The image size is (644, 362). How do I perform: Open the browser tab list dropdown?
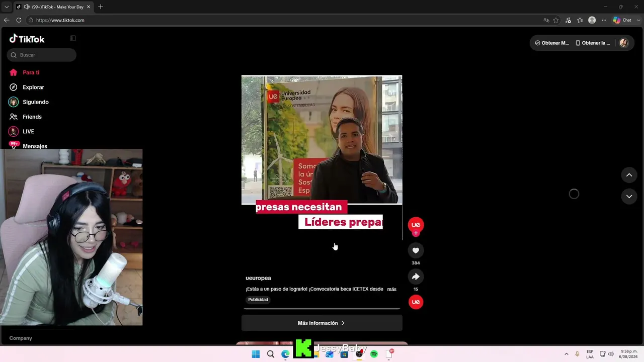point(7,7)
